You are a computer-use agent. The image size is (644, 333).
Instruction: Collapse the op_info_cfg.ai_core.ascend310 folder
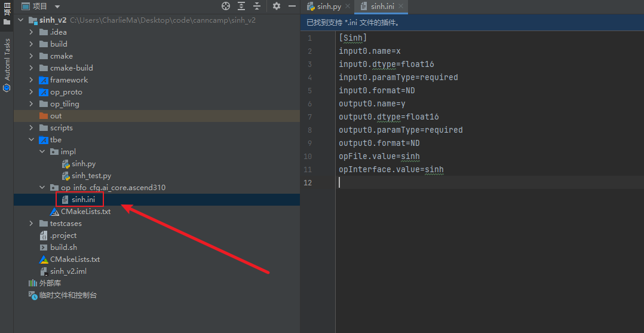coord(42,188)
